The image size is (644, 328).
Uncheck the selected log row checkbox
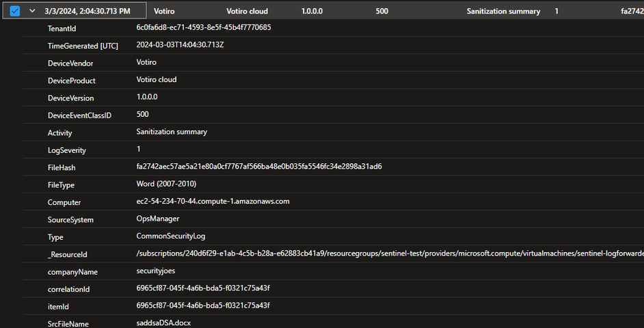click(15, 11)
